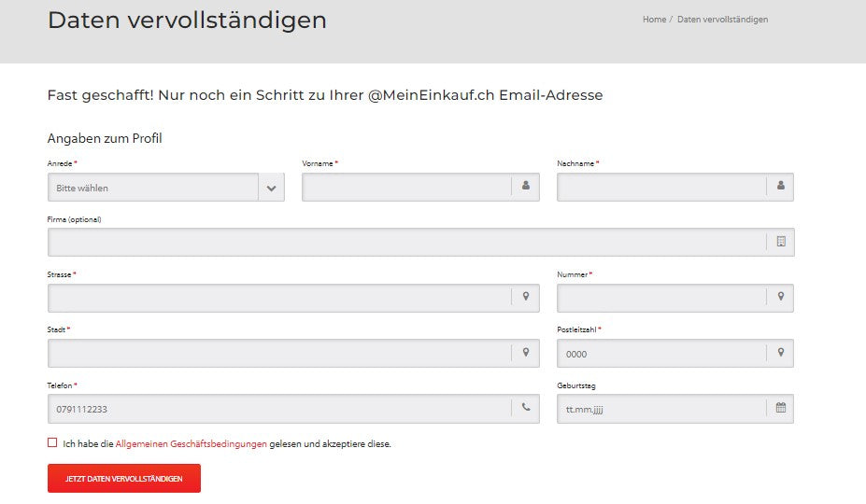Viewport: 866px width, 504px height.
Task: Focus the Nachname input field
Action: coord(661,188)
